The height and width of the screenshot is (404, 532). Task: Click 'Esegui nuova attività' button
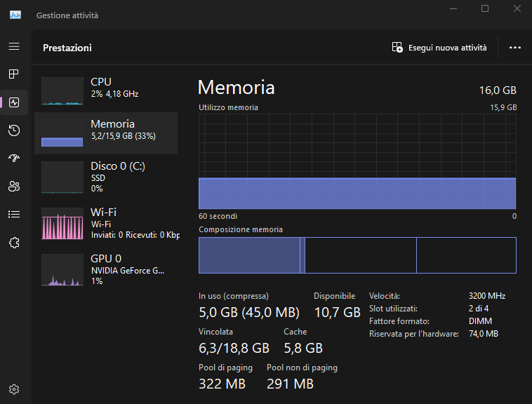click(439, 48)
